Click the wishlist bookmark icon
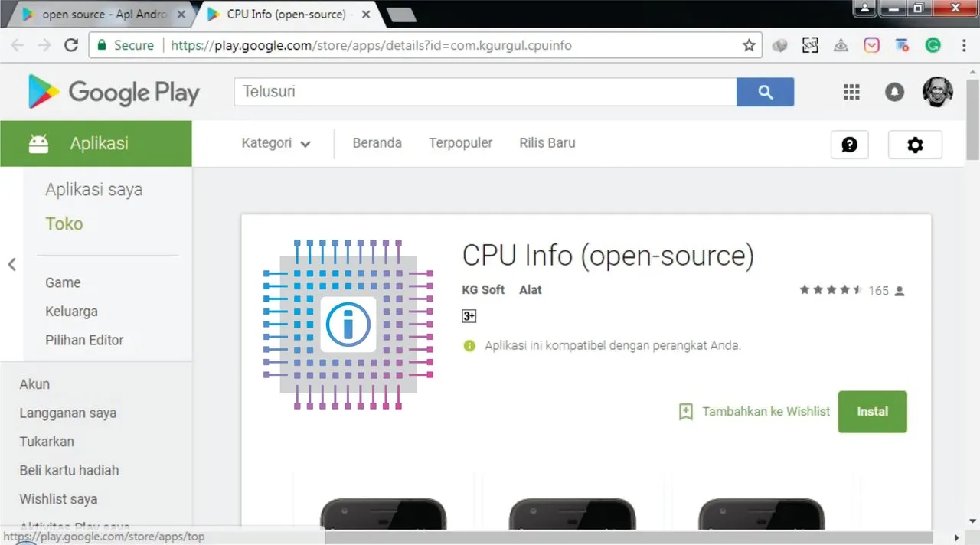This screenshot has height=545, width=980. pyautogui.click(x=685, y=412)
